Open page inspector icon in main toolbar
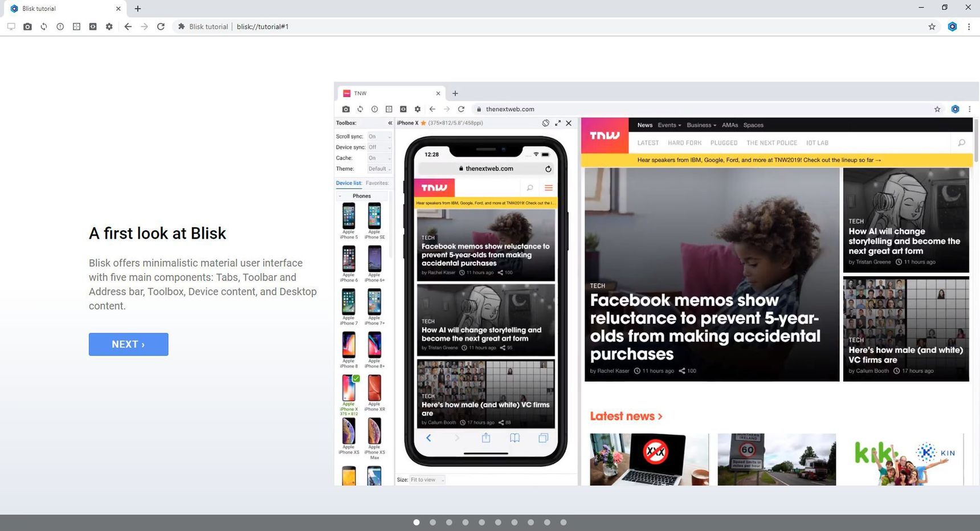 click(76, 27)
